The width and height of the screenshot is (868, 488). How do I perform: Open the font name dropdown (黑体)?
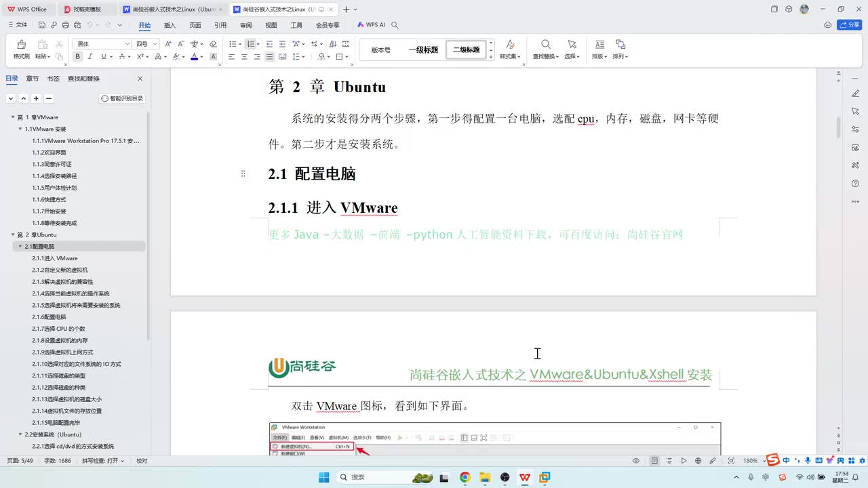(x=127, y=43)
